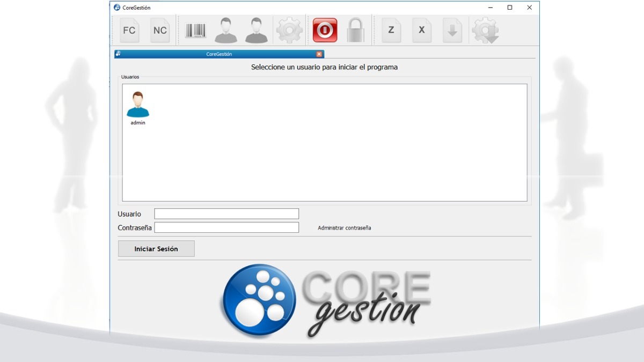The width and height of the screenshot is (644, 362).
Task: Click the NC document toolbar icon
Action: pyautogui.click(x=160, y=31)
